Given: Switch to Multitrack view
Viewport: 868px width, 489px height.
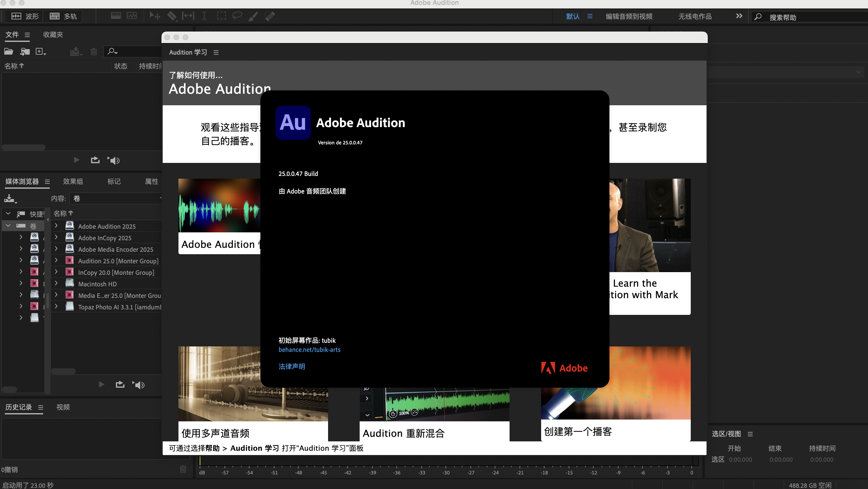Looking at the screenshot, I should [63, 16].
